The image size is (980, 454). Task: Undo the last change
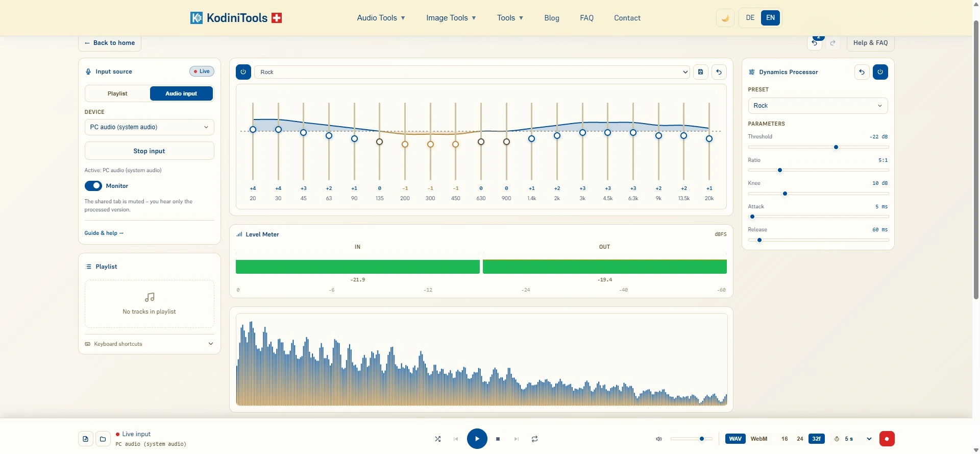tap(815, 43)
